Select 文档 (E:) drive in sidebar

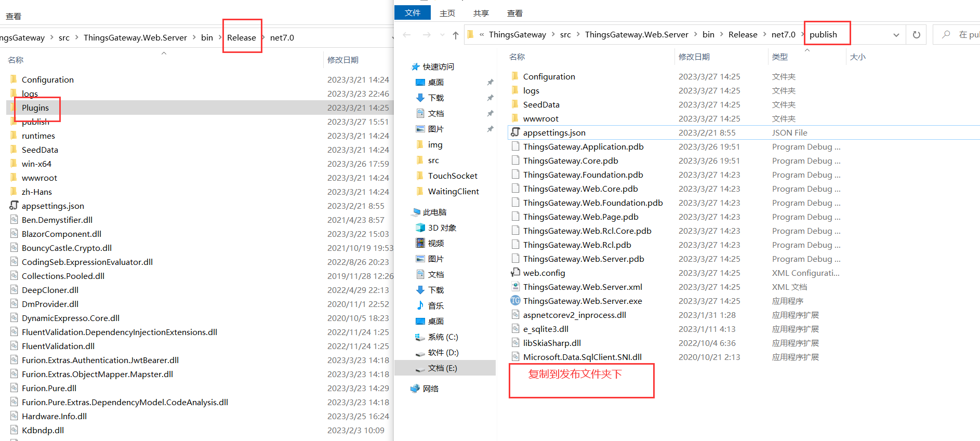pos(442,368)
